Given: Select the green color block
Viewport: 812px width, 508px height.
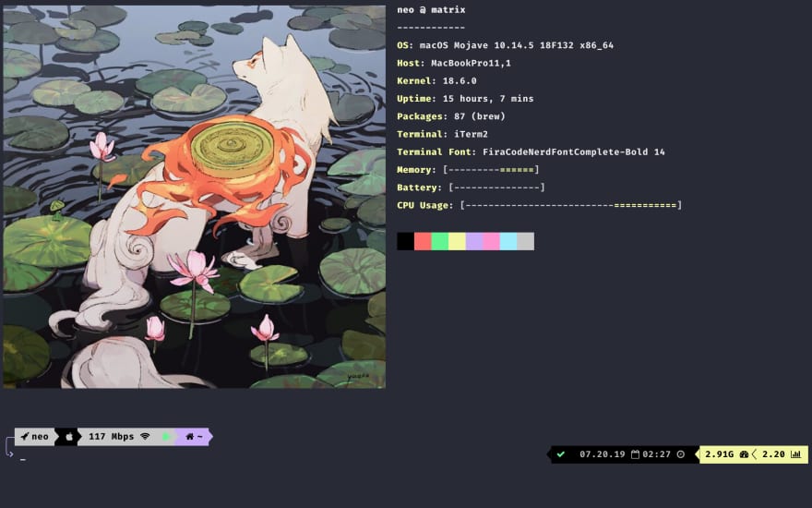Looking at the screenshot, I should tap(439, 241).
